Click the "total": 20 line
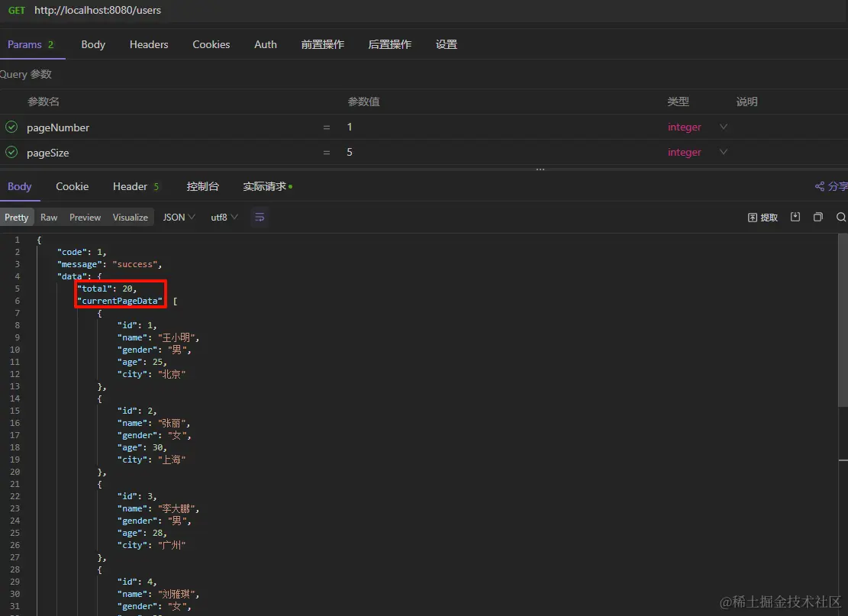Screen dimensions: 848x616 point(107,289)
